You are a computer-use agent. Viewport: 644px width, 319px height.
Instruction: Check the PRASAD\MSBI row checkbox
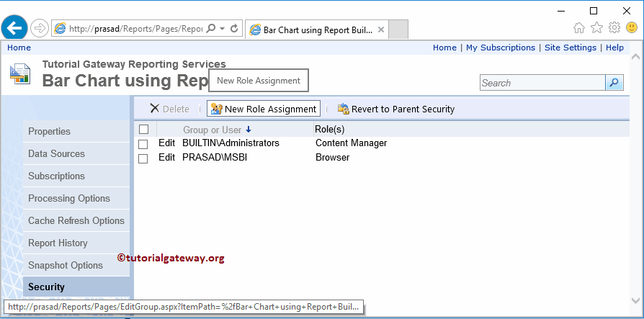143,158
